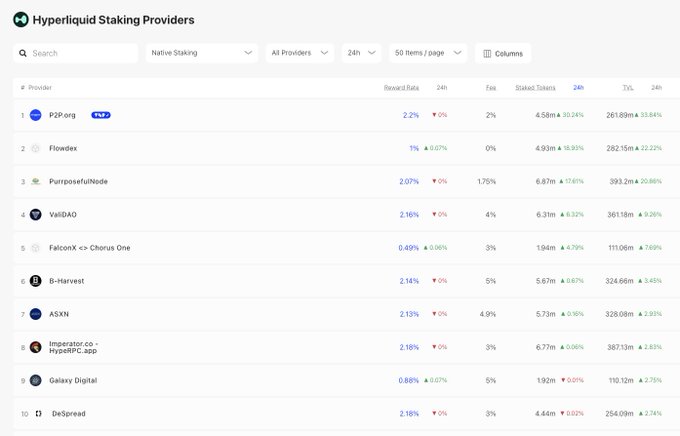
Task: Sort by Staked Tokens column header
Action: click(534, 88)
